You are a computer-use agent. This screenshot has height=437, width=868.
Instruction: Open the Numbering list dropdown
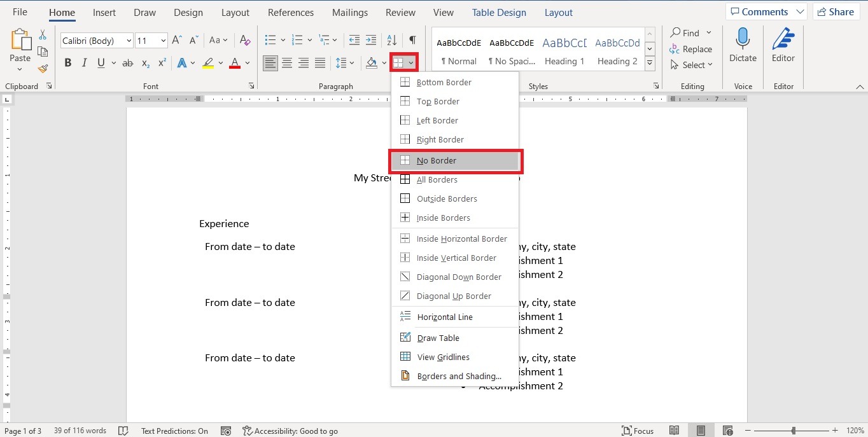point(309,41)
